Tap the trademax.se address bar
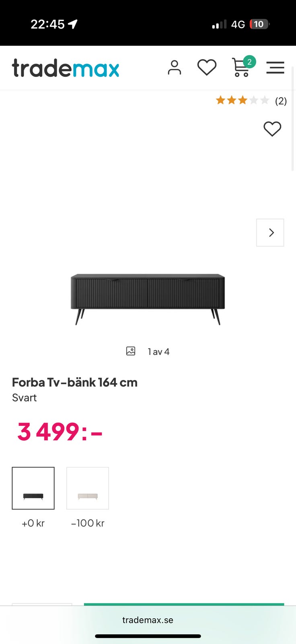This screenshot has height=644, width=296. (x=148, y=620)
